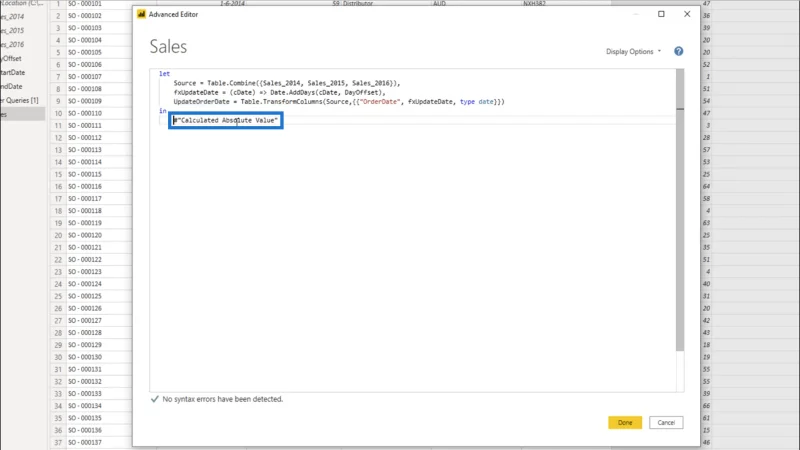
Task: Open the Advanced Editor help icon
Action: pyautogui.click(x=678, y=51)
